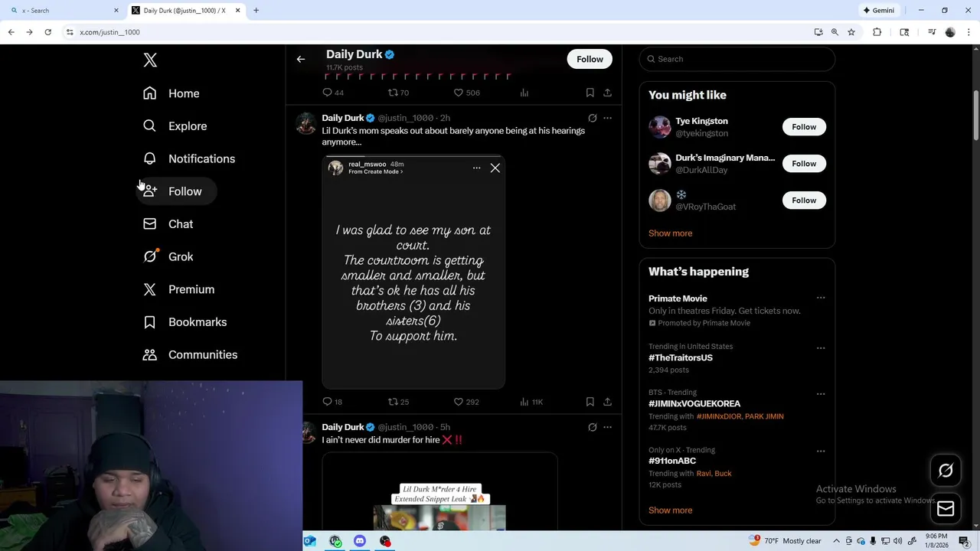The width and height of the screenshot is (980, 551).
Task: Follow Durk's Imaginary Manager
Action: (x=804, y=164)
